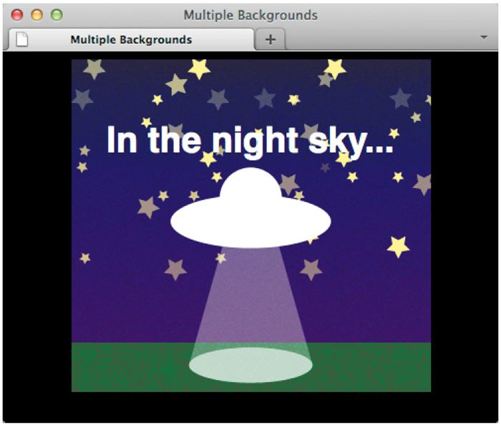
Task: Click the blank page icon in the tab
Action: tap(22, 39)
